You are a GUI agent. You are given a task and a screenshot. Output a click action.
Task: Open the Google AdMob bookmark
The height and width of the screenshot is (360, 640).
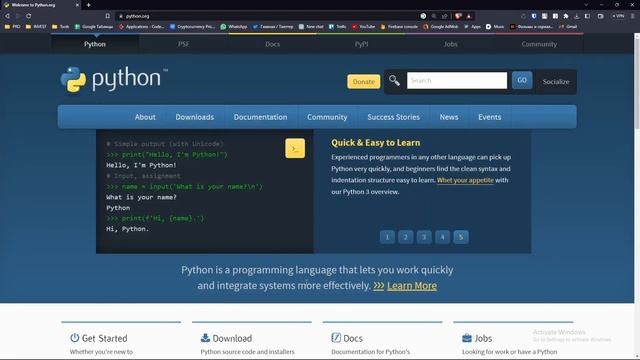tap(440, 27)
